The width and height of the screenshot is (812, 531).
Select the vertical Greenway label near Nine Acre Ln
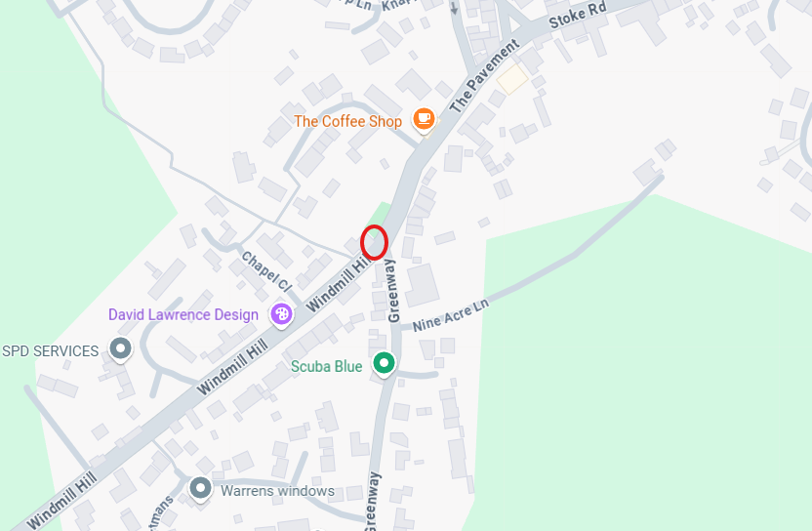point(392,291)
